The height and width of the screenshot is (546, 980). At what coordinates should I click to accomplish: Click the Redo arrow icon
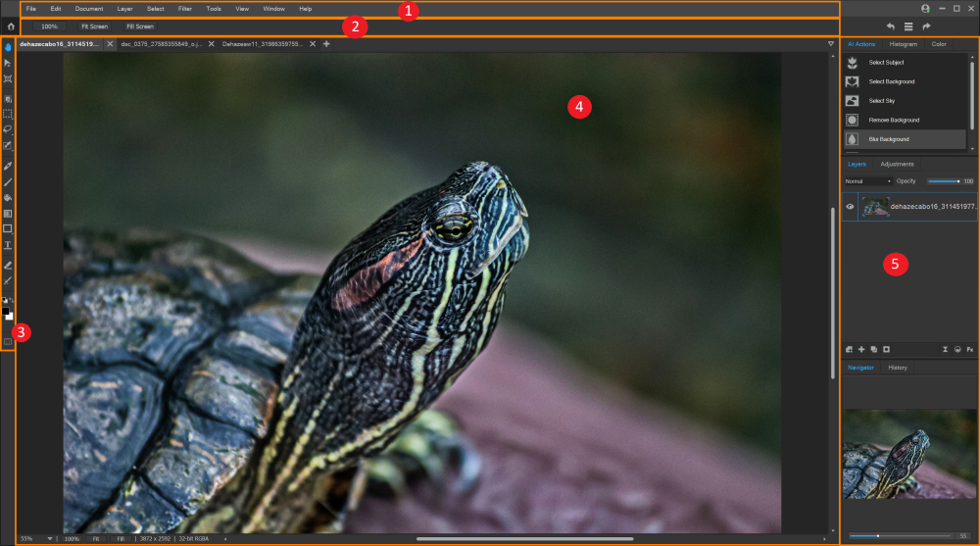point(926,26)
